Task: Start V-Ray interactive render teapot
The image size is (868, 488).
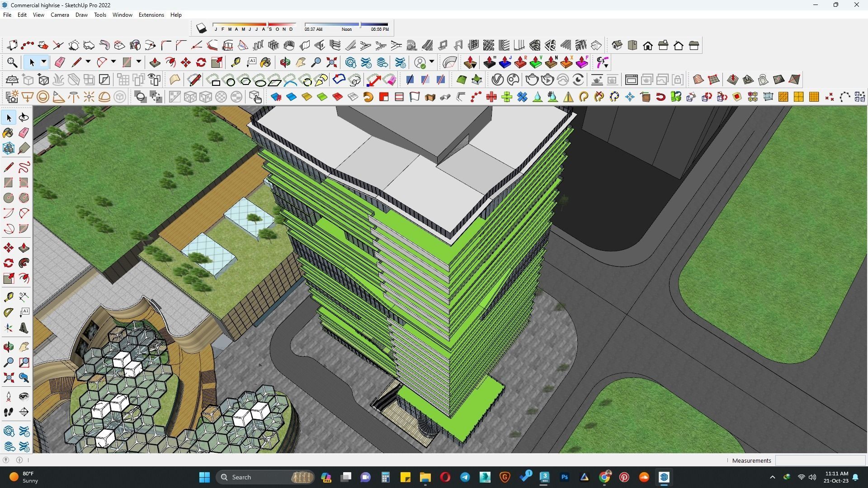Action: 547,80
